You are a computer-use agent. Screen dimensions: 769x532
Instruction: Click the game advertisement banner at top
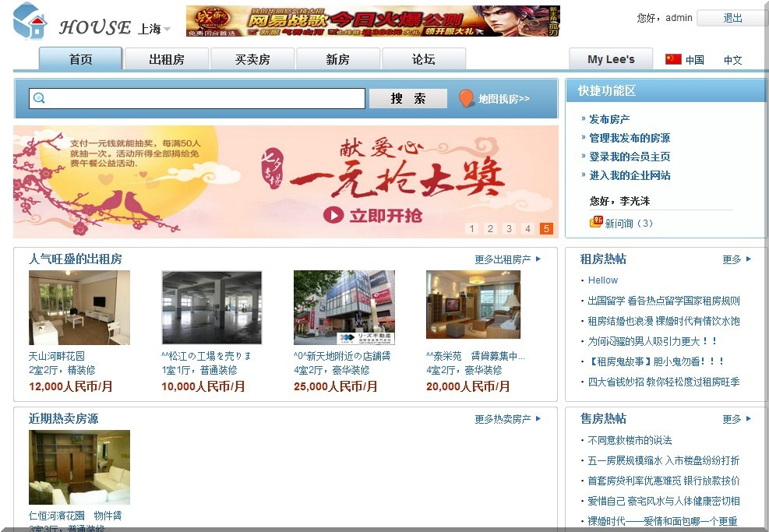[x=372, y=21]
